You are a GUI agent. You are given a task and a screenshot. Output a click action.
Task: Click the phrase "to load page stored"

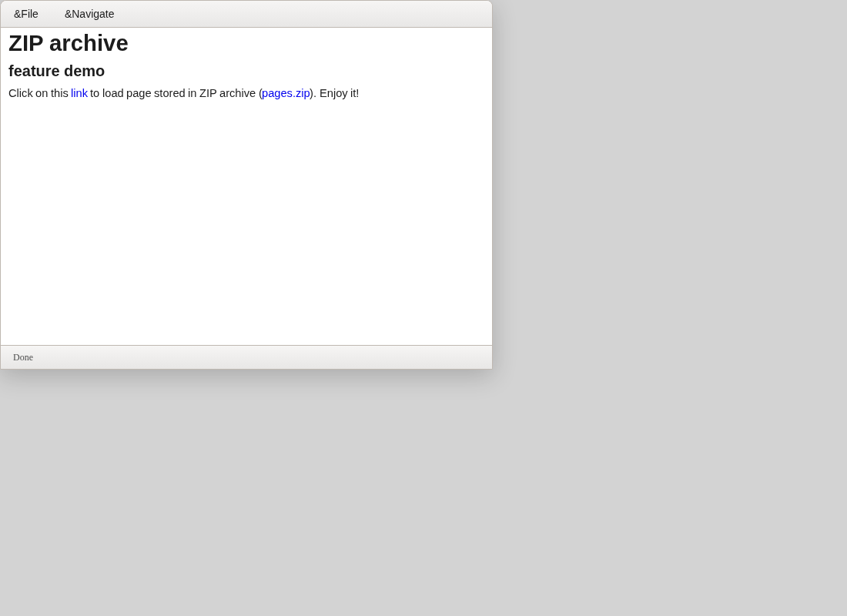coord(137,93)
